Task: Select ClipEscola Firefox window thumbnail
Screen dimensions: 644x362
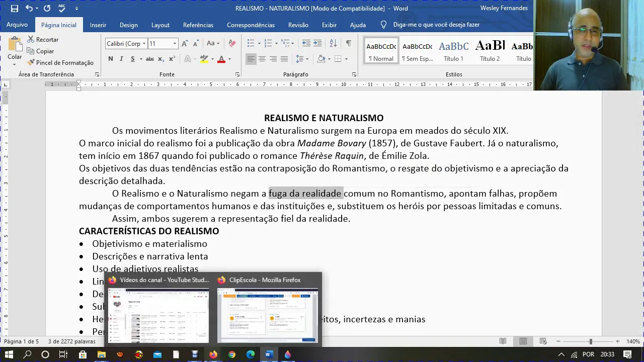Action: pos(268,309)
